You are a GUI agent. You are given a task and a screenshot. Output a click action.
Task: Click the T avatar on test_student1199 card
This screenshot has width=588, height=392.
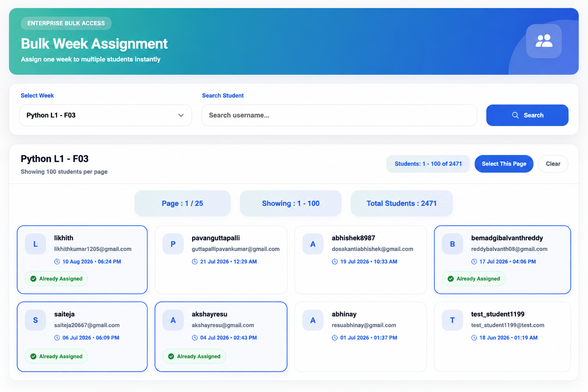click(x=452, y=320)
